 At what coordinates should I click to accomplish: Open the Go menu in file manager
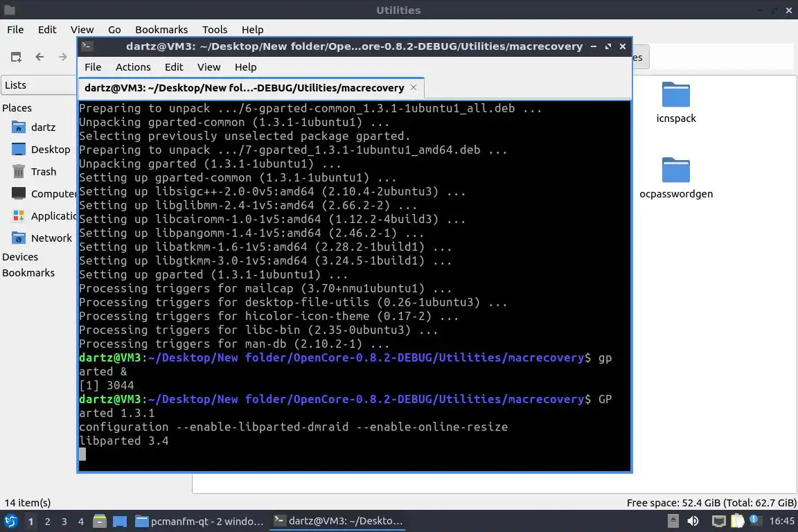click(114, 30)
